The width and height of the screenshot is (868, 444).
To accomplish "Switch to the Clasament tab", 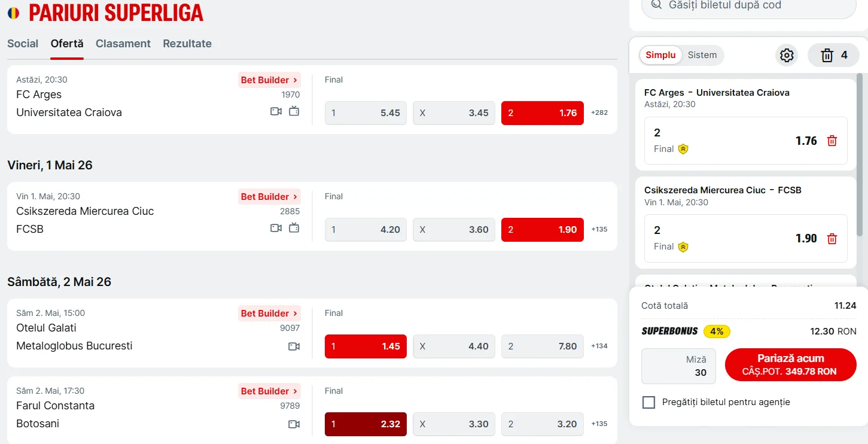I will click(123, 44).
